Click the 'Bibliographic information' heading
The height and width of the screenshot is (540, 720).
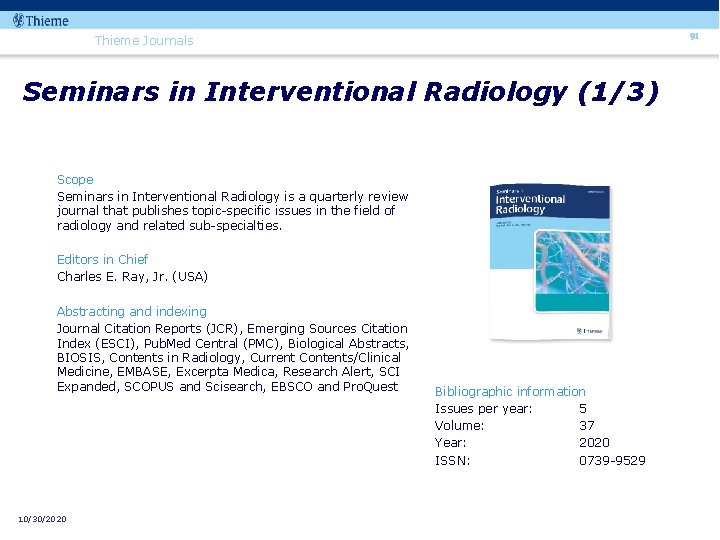click(x=510, y=392)
